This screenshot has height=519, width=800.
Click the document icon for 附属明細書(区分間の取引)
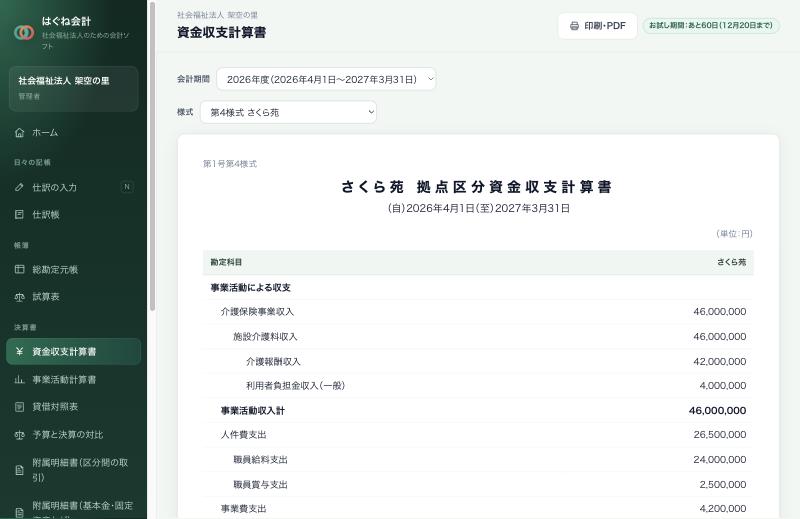[x=19, y=470]
